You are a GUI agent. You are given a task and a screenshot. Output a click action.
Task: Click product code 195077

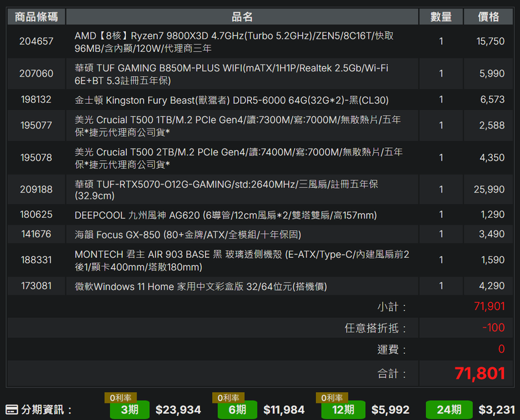[36, 125]
